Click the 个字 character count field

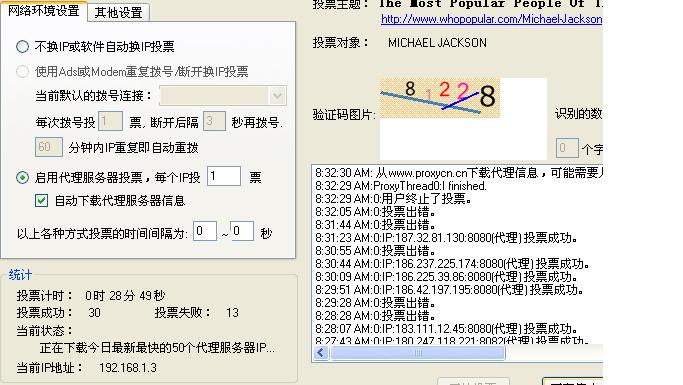[x=567, y=149]
